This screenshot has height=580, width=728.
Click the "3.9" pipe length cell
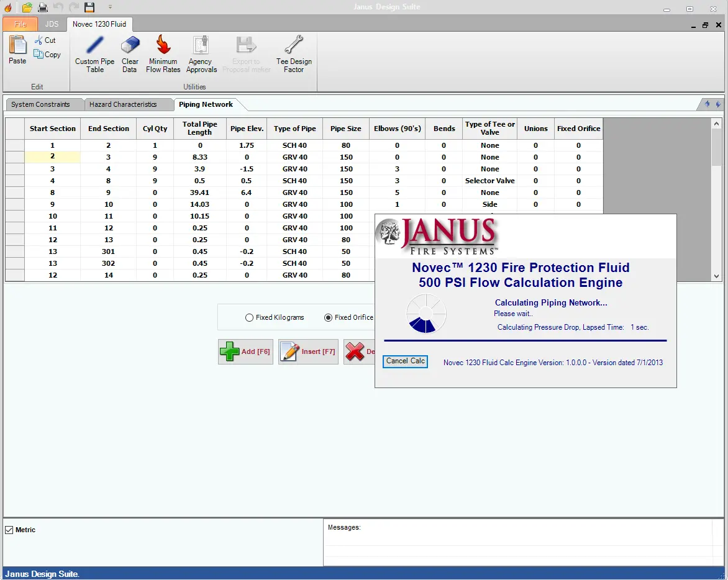pyautogui.click(x=199, y=169)
